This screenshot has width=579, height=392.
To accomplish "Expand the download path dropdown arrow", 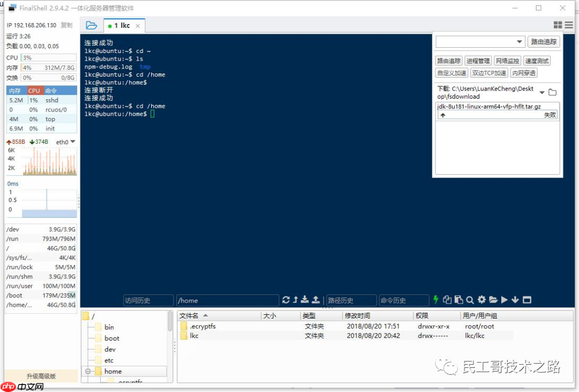I will tap(541, 92).
